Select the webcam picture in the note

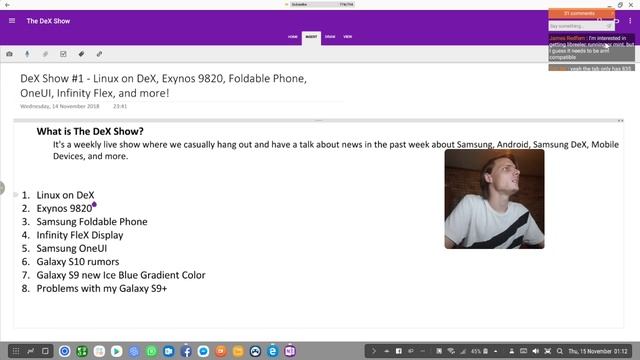(x=494, y=199)
